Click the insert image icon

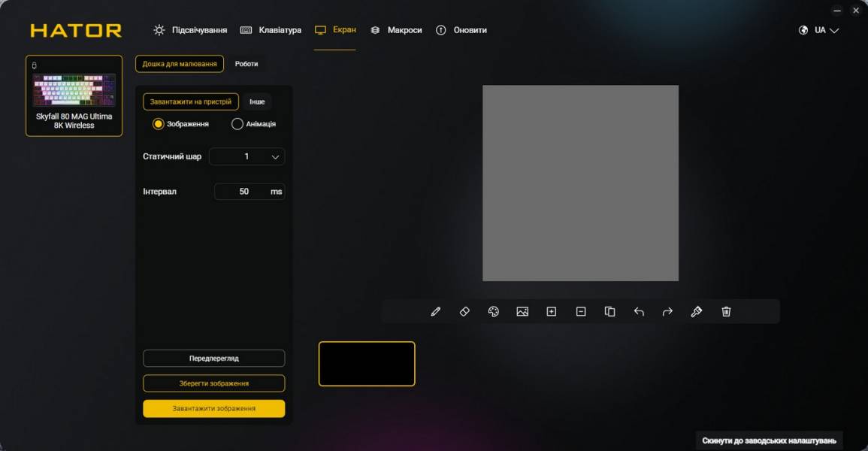point(522,311)
